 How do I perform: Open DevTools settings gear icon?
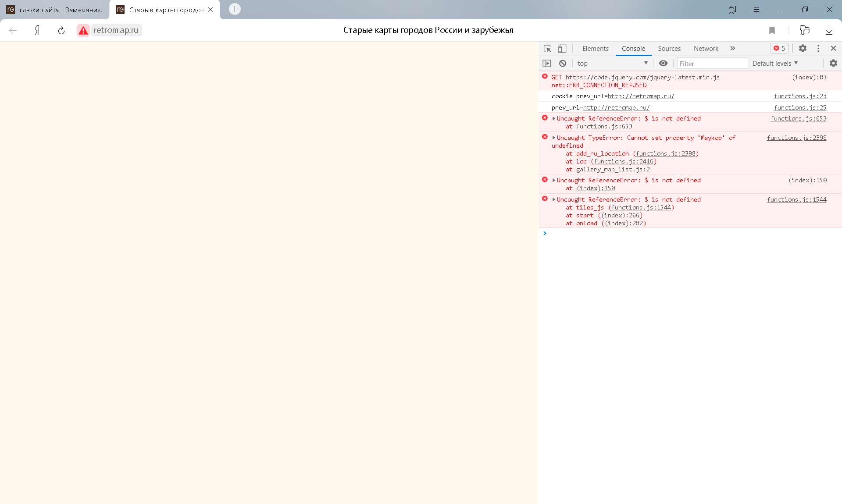coord(803,49)
